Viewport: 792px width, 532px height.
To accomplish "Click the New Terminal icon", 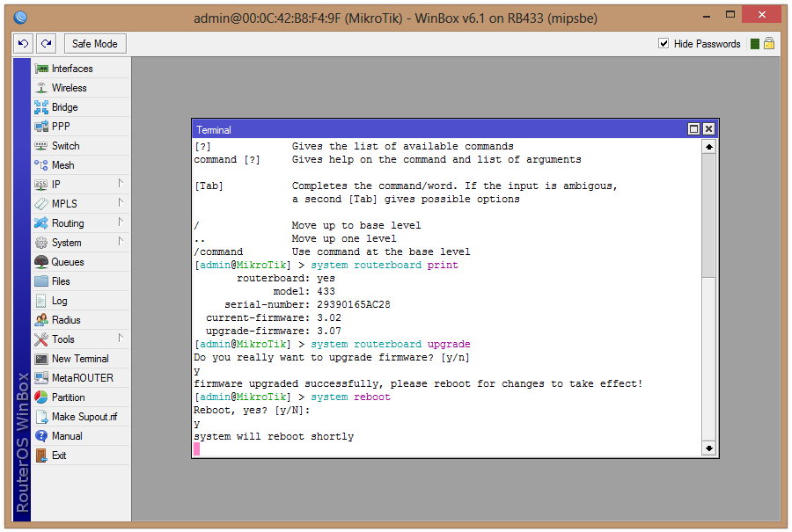I will click(41, 359).
